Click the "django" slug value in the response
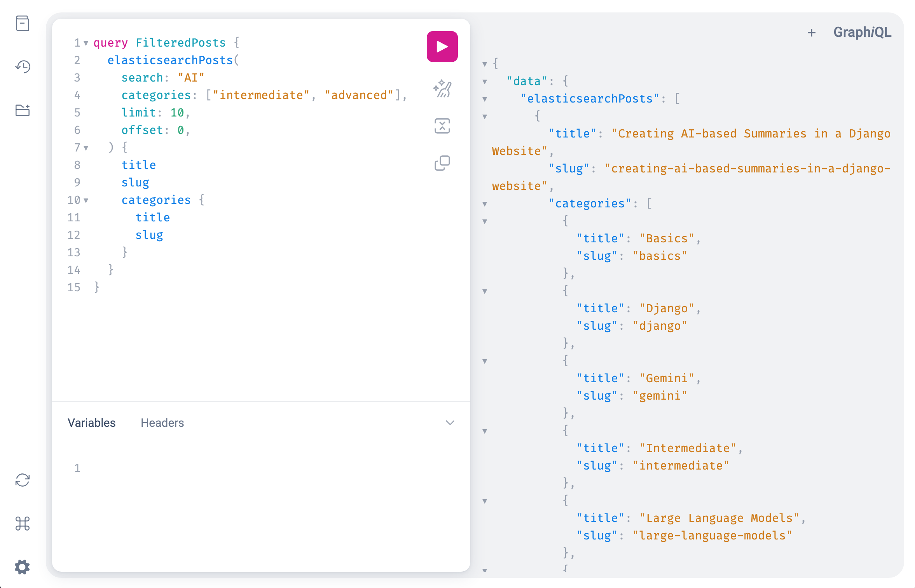The height and width of the screenshot is (588, 915). 660,326
